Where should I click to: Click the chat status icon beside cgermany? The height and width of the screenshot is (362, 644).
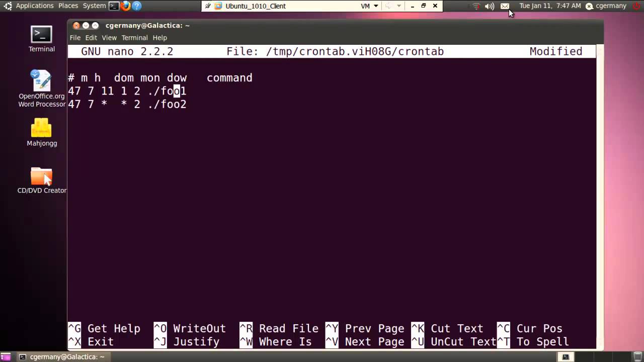pyautogui.click(x=590, y=6)
